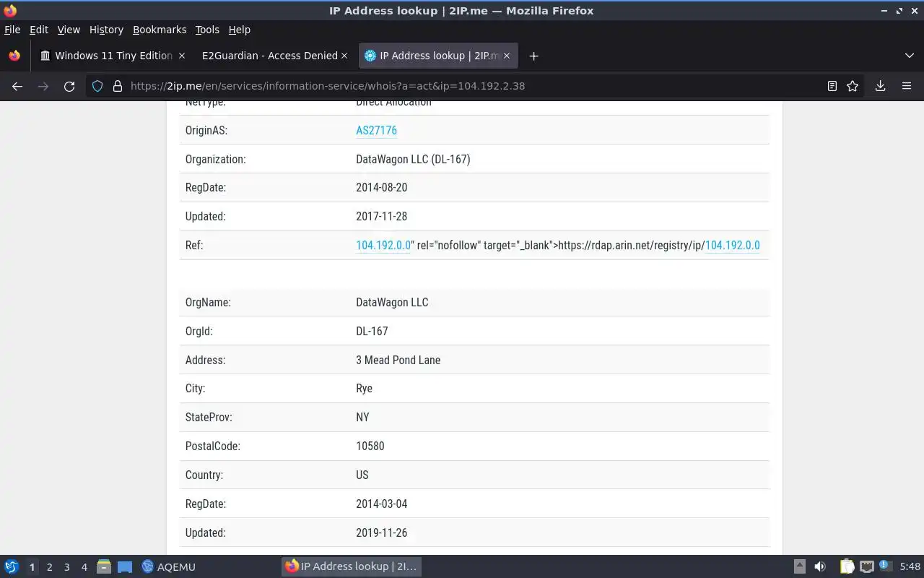
Task: Close the E2Guardian Access Denied tab
Action: pos(344,56)
